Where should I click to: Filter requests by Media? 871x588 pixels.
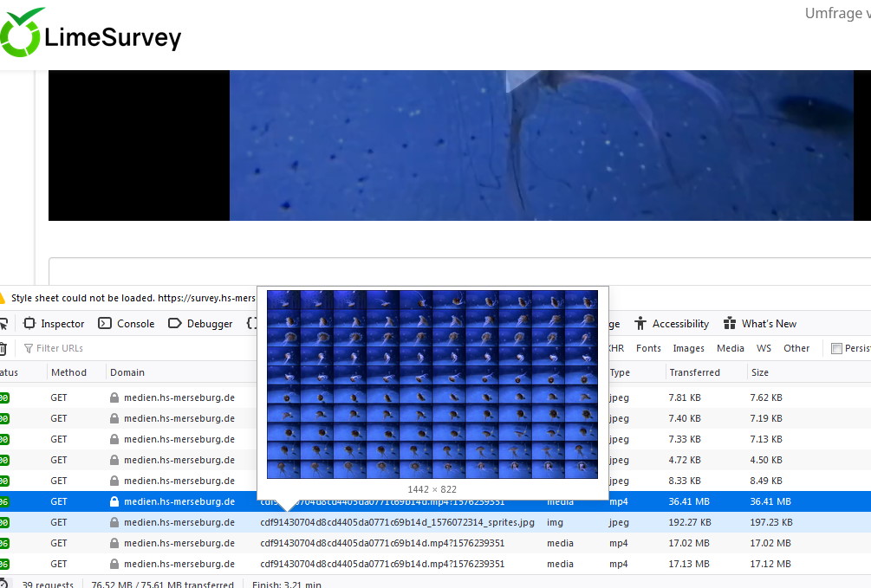pos(730,348)
